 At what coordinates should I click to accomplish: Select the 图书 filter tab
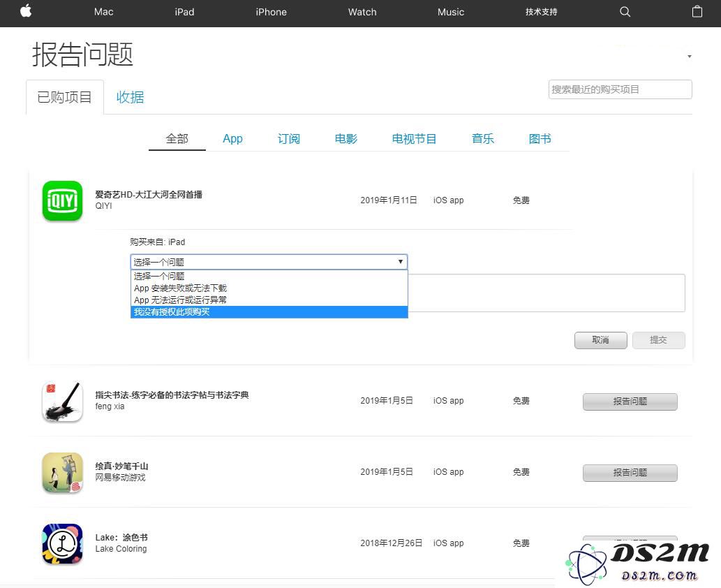540,138
